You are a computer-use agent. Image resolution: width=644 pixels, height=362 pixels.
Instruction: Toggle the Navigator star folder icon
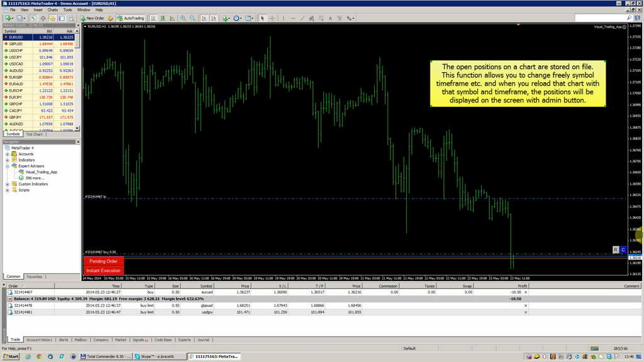coord(52,18)
